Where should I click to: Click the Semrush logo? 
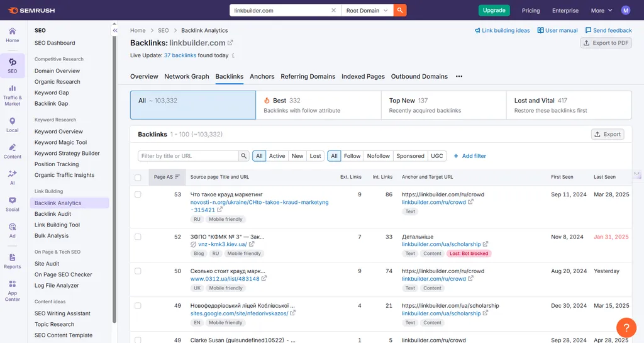tap(31, 10)
